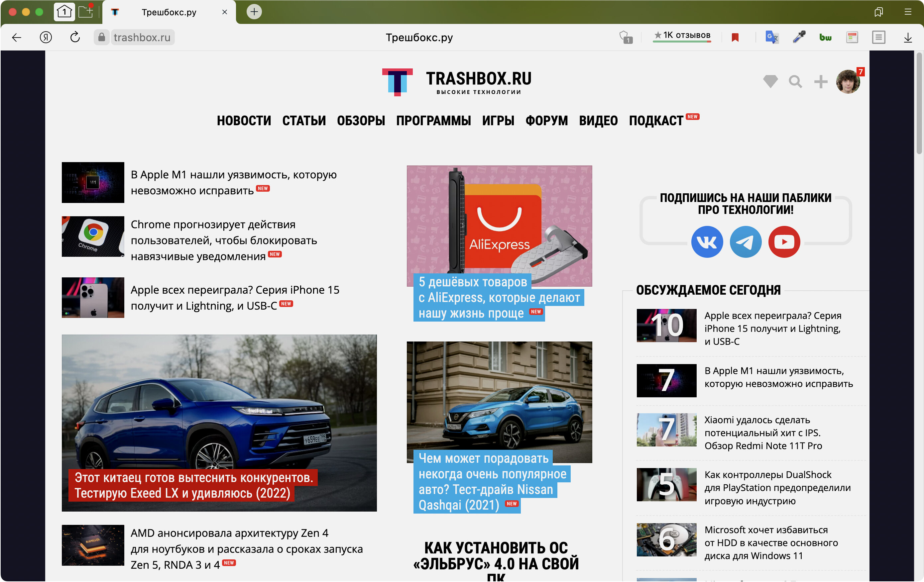Toggle the reader mode icon
924x582 pixels.
click(878, 37)
